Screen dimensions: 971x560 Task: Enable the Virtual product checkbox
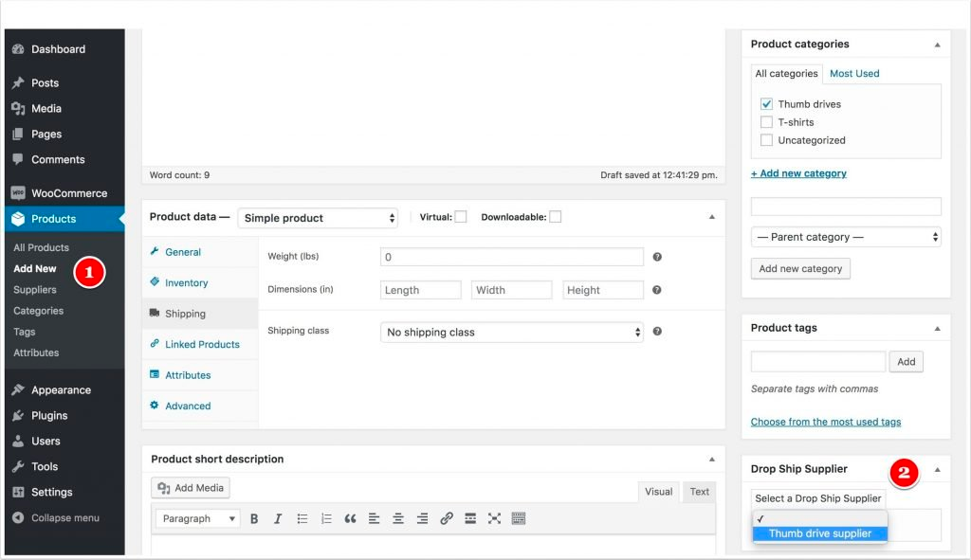click(x=460, y=217)
